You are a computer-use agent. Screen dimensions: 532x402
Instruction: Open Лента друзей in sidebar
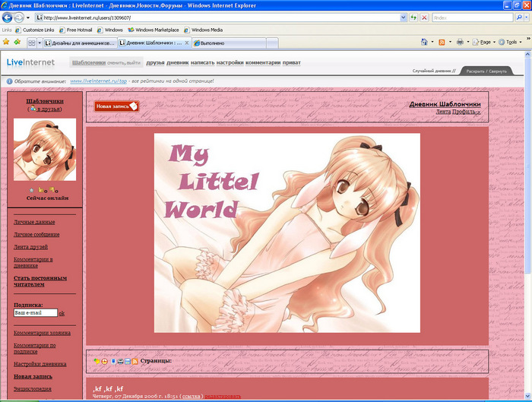point(30,247)
